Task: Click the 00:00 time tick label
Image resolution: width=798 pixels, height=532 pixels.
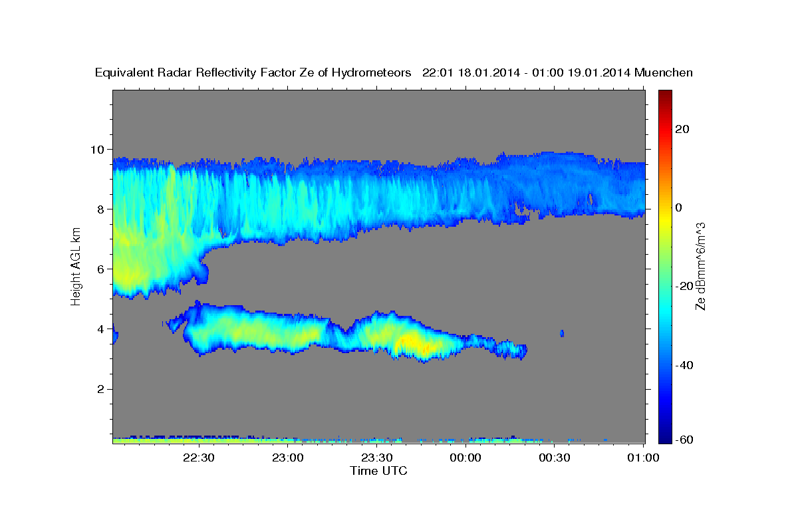Action: 465,458
